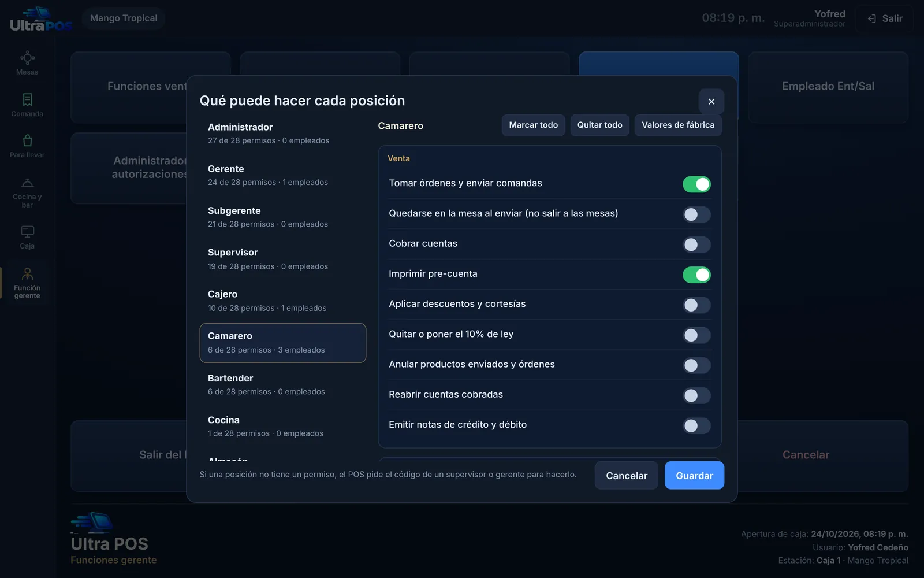The image size is (924, 578).
Task: Click the Estación: Caja 1 status text
Action: click(x=843, y=561)
